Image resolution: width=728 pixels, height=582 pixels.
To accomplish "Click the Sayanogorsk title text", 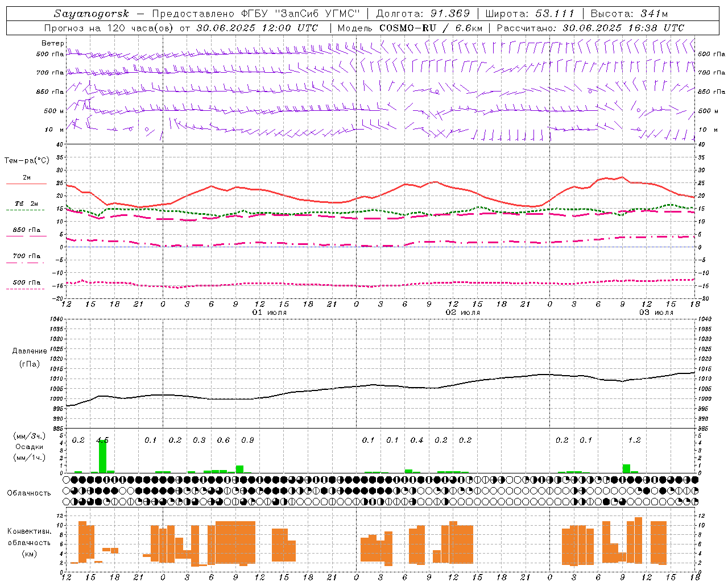I will 92,14.
